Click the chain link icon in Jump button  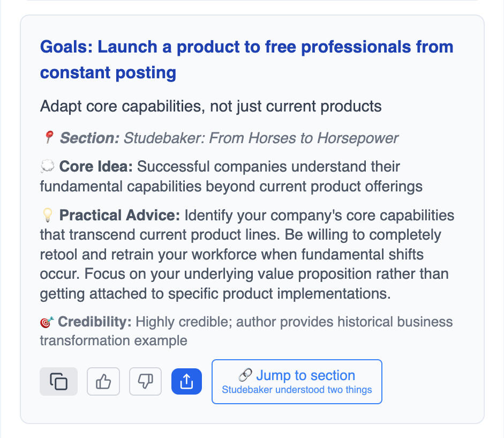coord(245,375)
